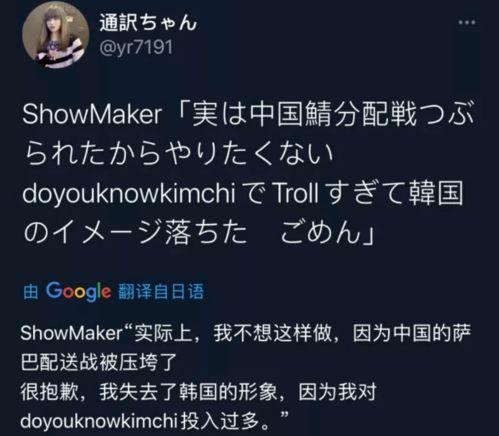Click the display name 通訳ちゃん
Image resolution: width=499 pixels, height=436 pixels.
click(x=148, y=23)
